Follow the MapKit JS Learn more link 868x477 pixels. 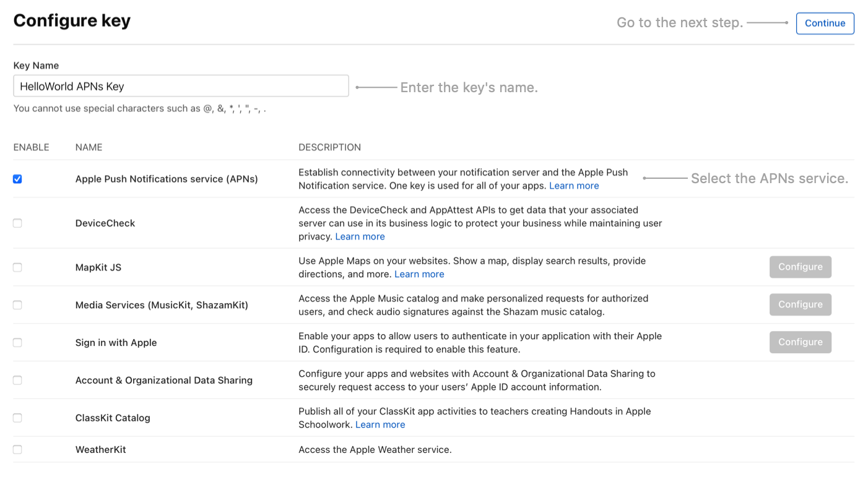(419, 274)
